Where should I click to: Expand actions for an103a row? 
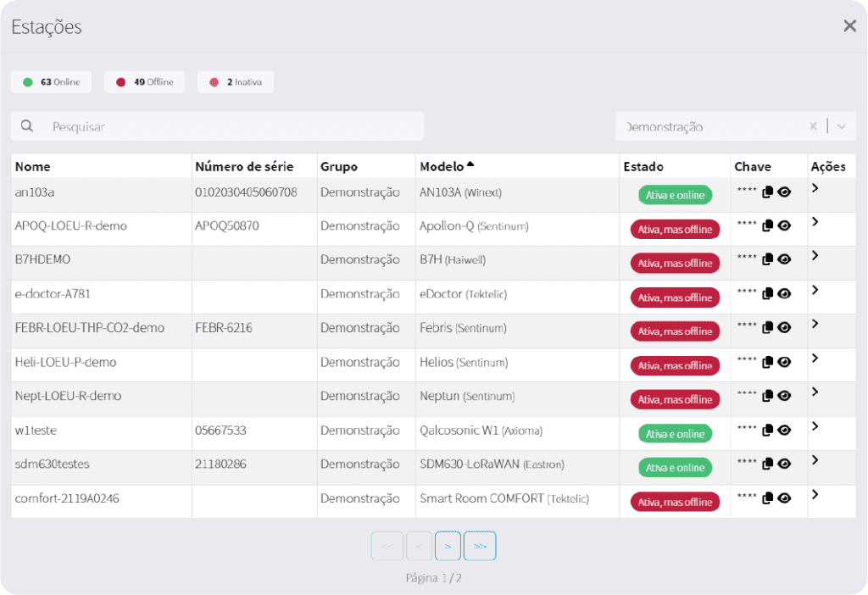tap(815, 188)
